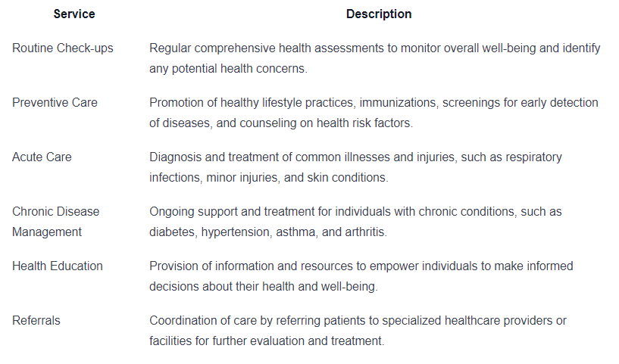Click the Chronic Disease Management description
The image size is (619, 364).
[x=355, y=222]
